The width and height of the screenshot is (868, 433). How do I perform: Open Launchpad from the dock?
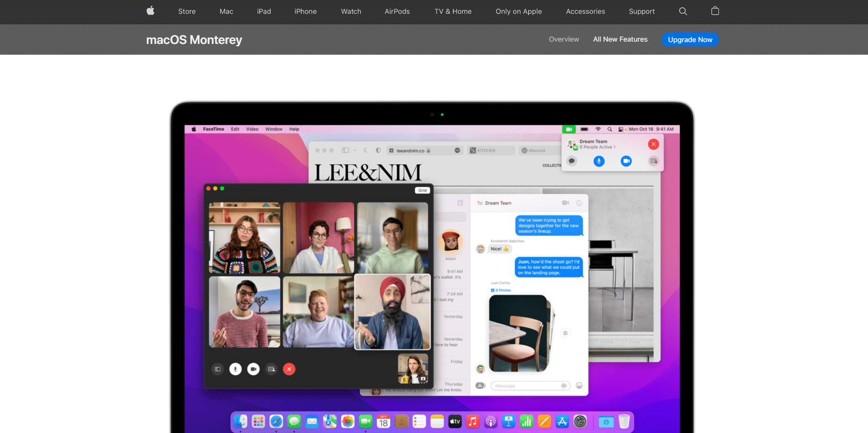[258, 422]
